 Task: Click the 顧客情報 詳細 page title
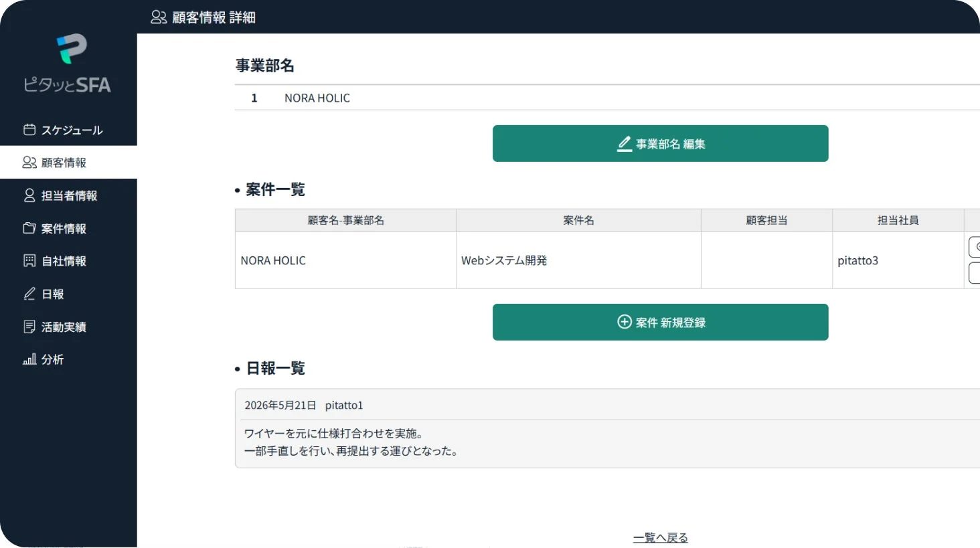coord(214,17)
